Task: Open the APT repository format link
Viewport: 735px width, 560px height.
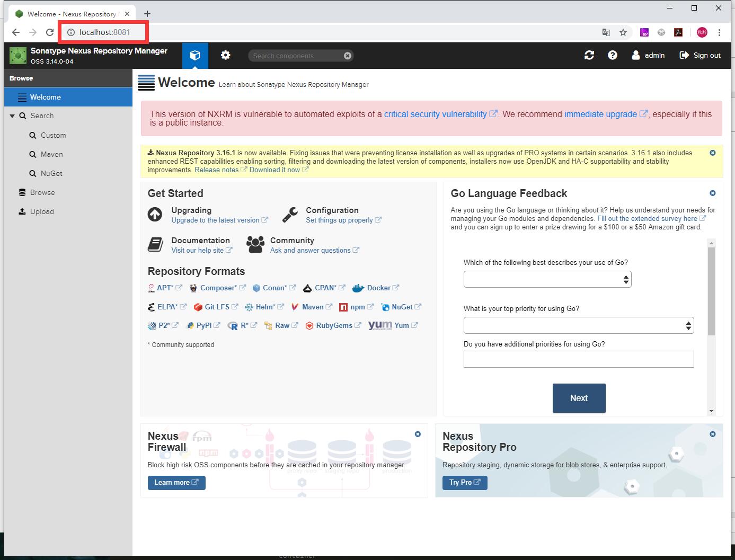Action: [x=169, y=288]
